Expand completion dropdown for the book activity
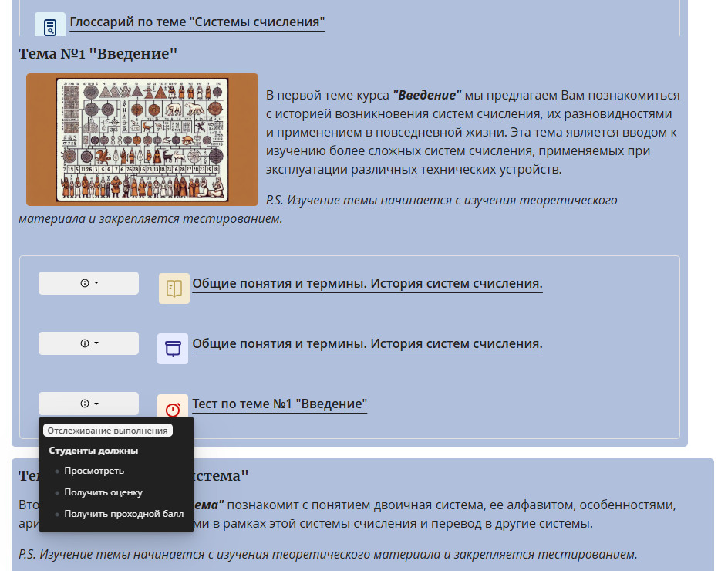Viewport: 728px width, 571px height. point(89,283)
